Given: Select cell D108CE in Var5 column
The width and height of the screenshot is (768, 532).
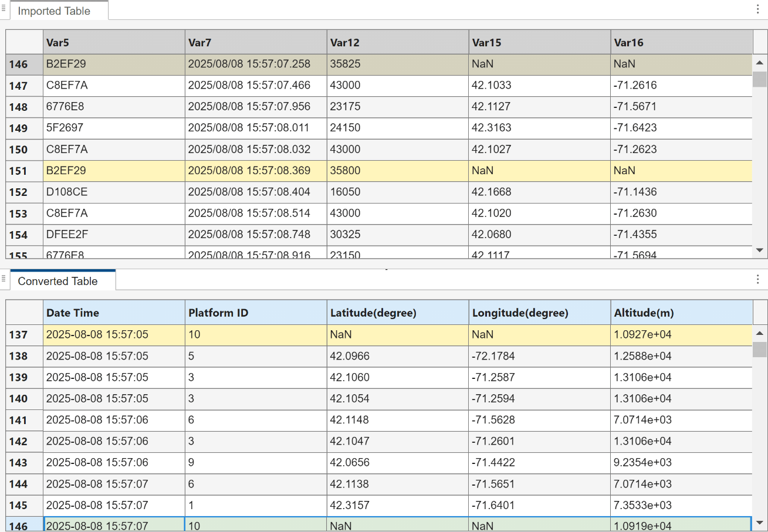Looking at the screenshot, I should pos(114,192).
